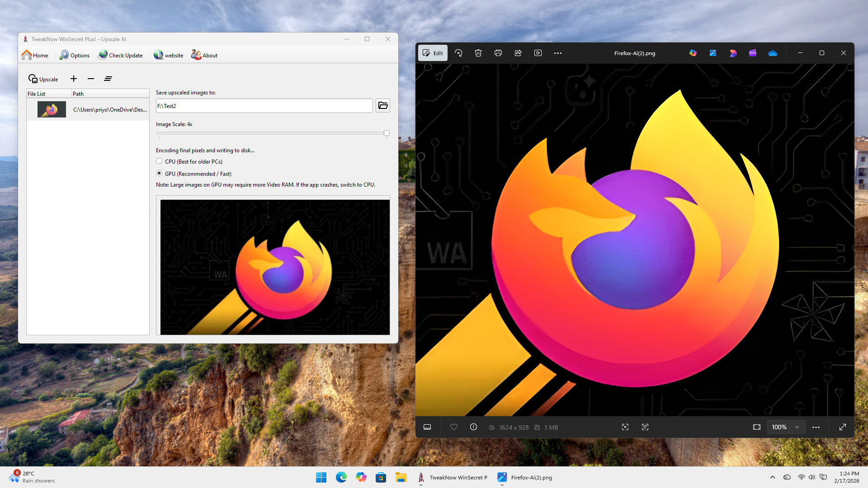Click the clear list icon
This screenshot has width=868, height=488.
tap(108, 79)
